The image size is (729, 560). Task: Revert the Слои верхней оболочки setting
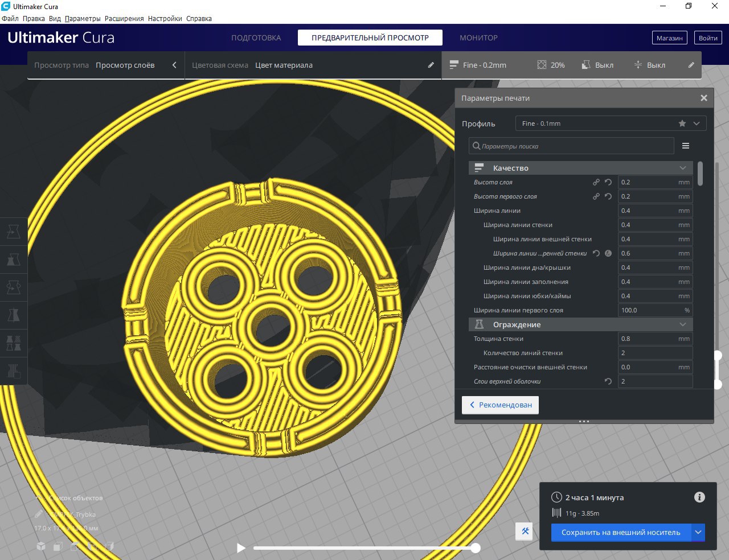coord(608,381)
